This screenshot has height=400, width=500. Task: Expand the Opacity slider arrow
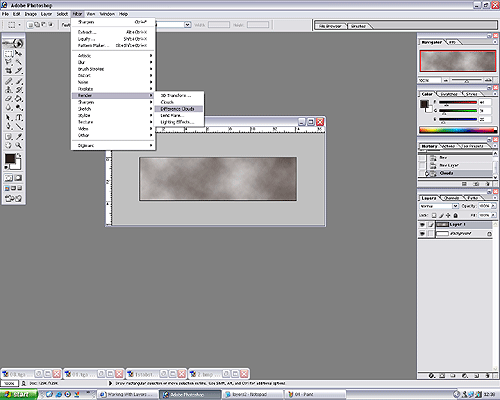[493, 206]
